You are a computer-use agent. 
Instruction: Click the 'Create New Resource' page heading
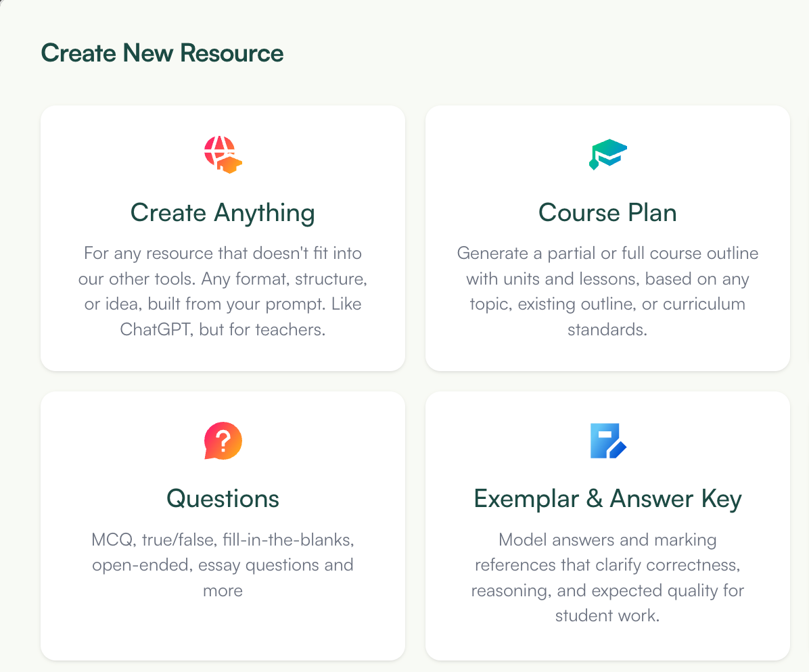[162, 53]
